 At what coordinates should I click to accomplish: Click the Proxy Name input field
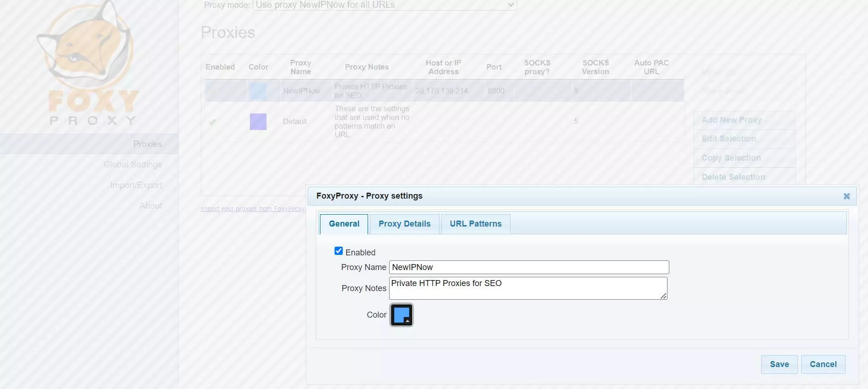pyautogui.click(x=529, y=267)
